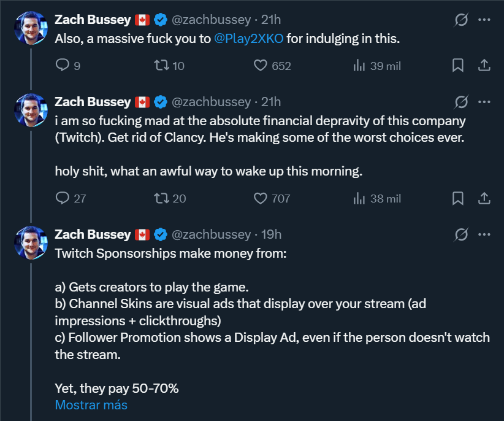Click verified badge on third tweet
Screen dimensions: 504x421
point(161,234)
